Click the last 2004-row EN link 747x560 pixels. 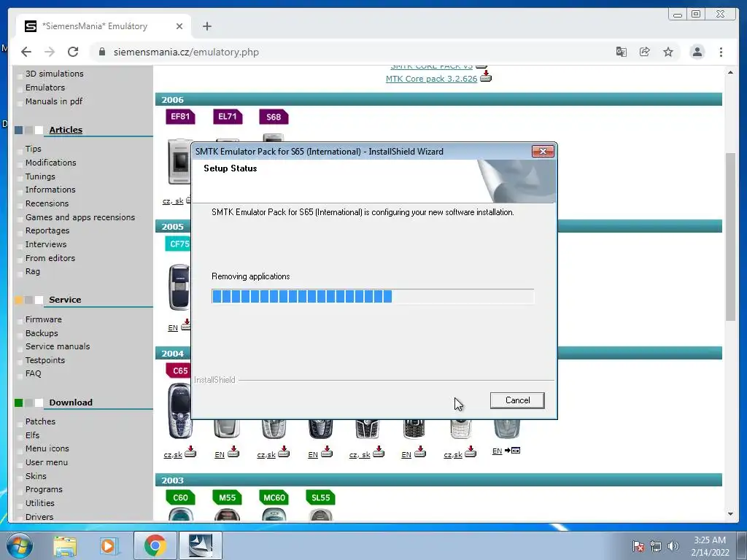(497, 451)
